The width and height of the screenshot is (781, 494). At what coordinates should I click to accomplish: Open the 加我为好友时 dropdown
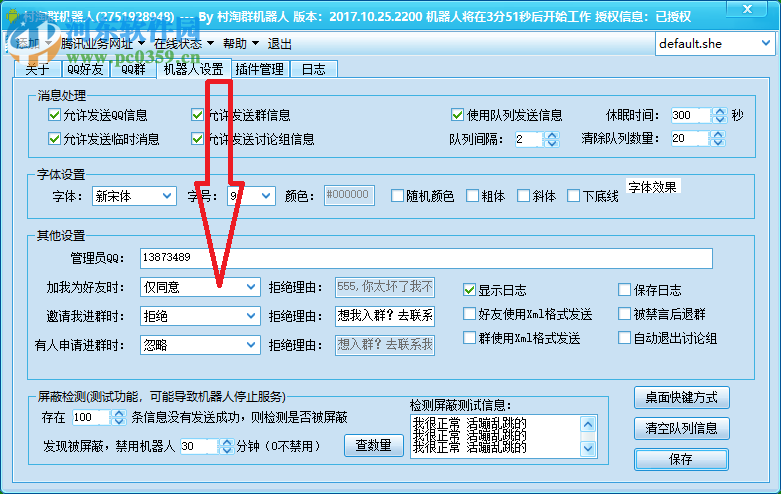[x=200, y=287]
